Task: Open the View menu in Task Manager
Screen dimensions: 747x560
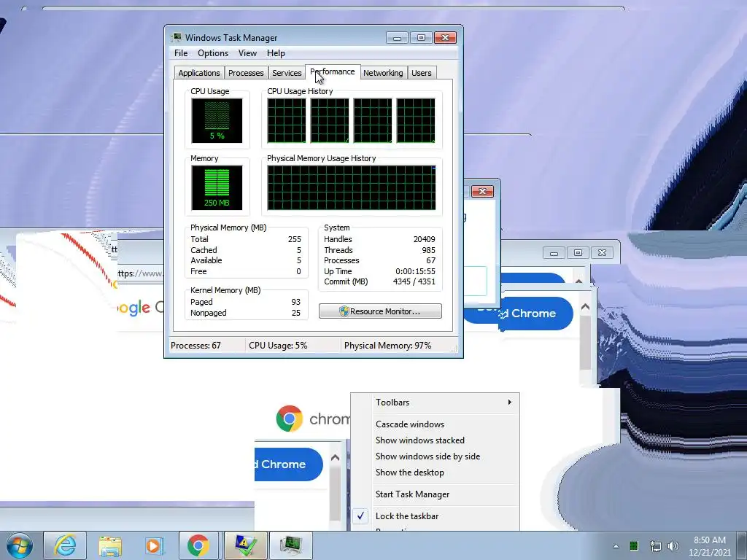Action: [247, 53]
